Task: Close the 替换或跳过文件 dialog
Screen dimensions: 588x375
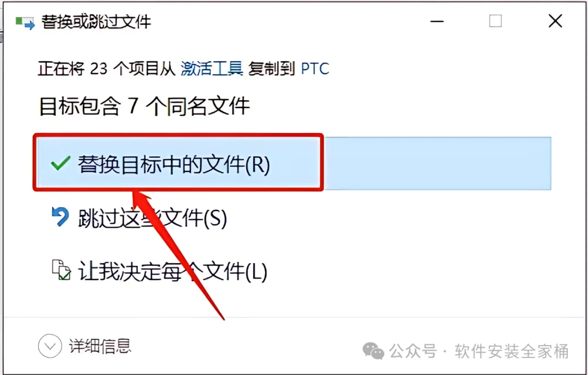Action: 555,21
